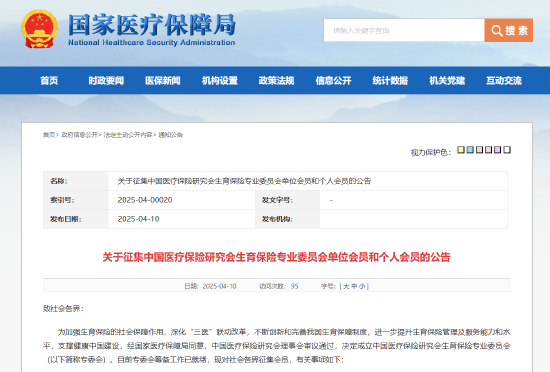The width and height of the screenshot is (550, 372).
Task: Open the 政策法规 navigation item
Action: click(276, 81)
